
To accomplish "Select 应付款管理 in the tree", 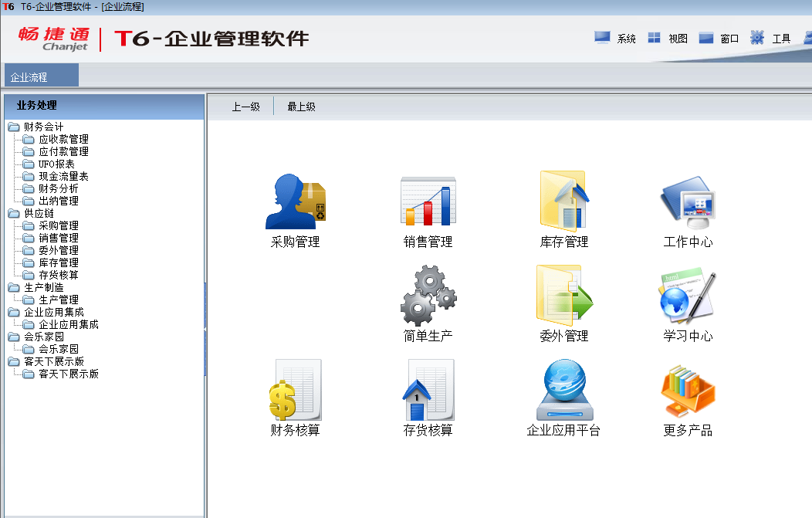I will (x=64, y=152).
